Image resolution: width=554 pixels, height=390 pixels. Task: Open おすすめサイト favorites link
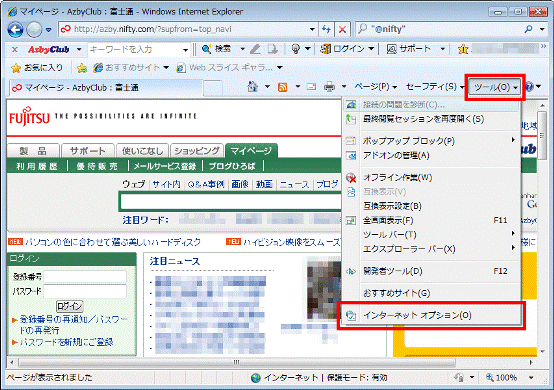[127, 67]
